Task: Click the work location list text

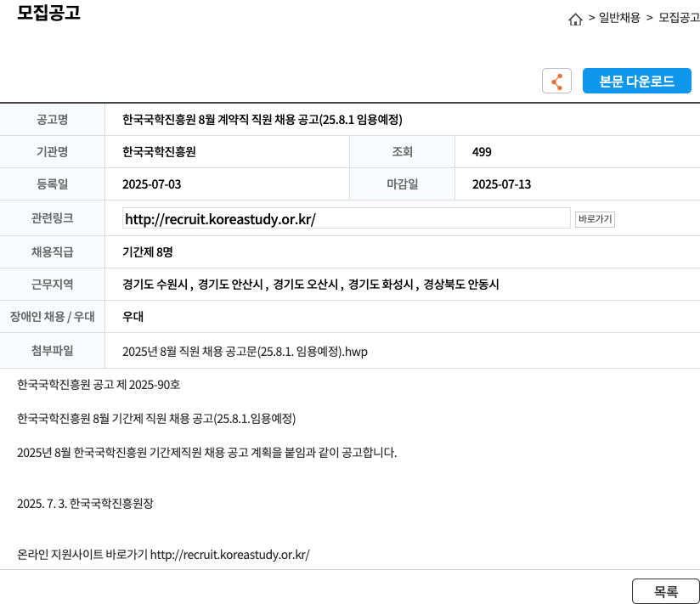Action: [x=310, y=285]
